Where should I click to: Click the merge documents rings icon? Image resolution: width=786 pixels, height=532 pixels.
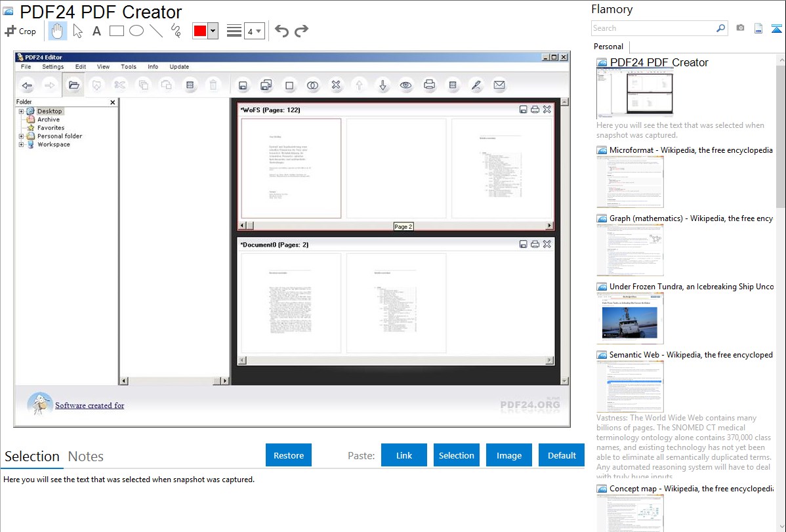(x=312, y=85)
